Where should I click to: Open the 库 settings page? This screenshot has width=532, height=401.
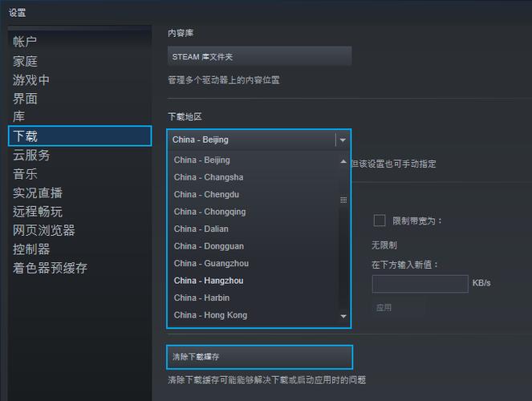point(19,116)
